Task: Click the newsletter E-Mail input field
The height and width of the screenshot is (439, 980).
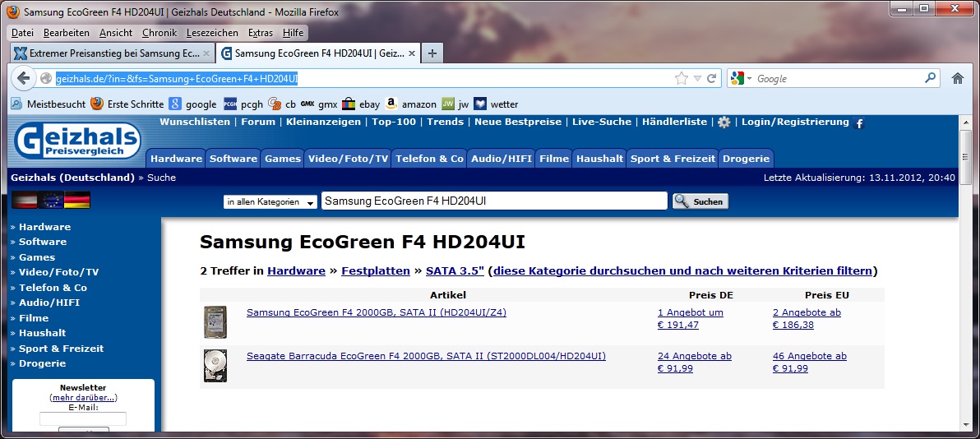Action: click(x=82, y=419)
